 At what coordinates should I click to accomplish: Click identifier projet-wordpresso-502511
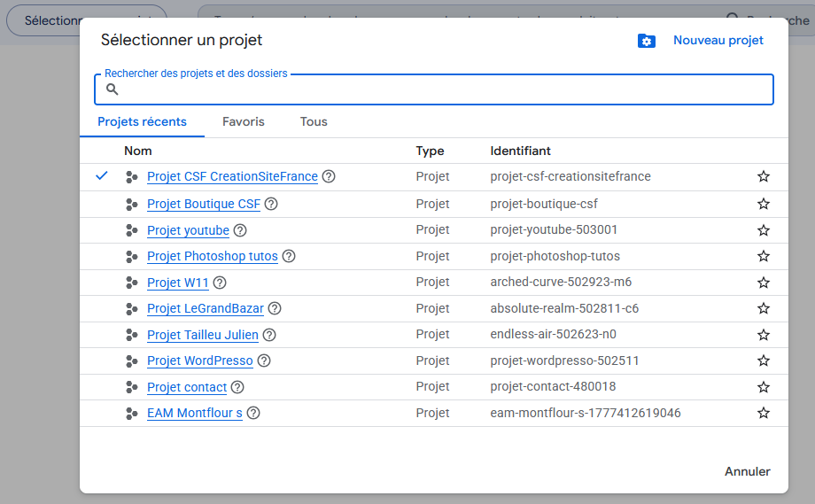564,361
